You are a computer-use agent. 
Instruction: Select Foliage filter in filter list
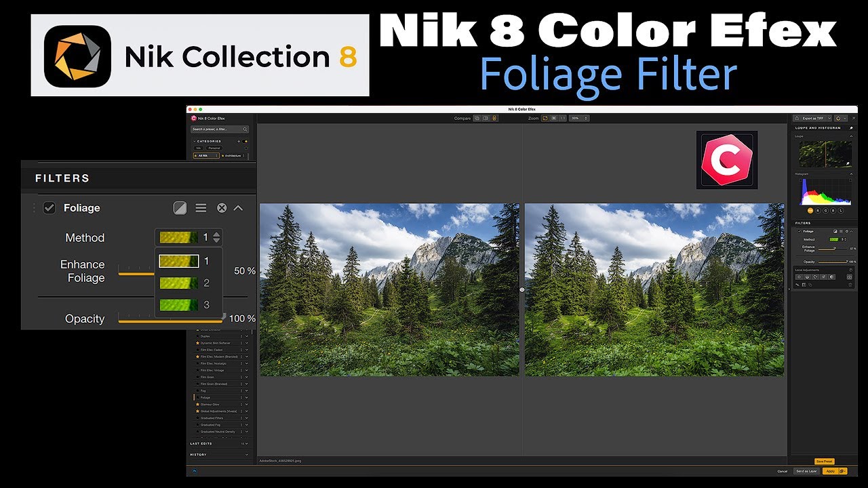point(205,398)
